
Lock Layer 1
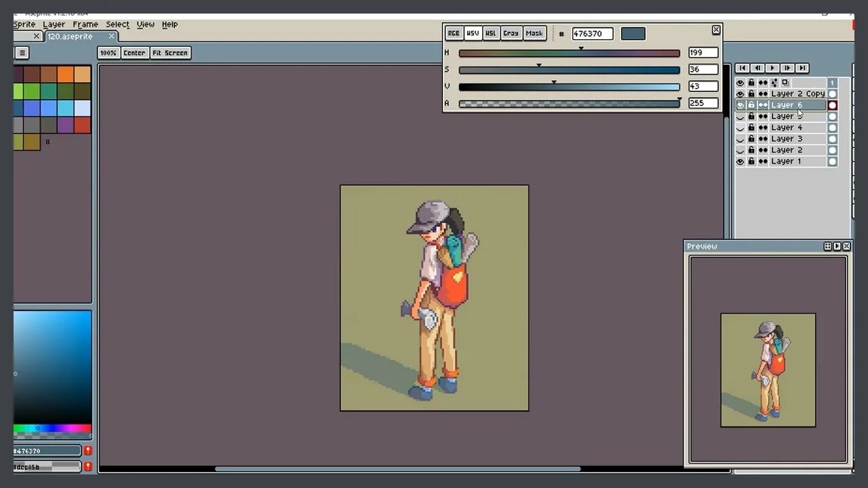[751, 161]
